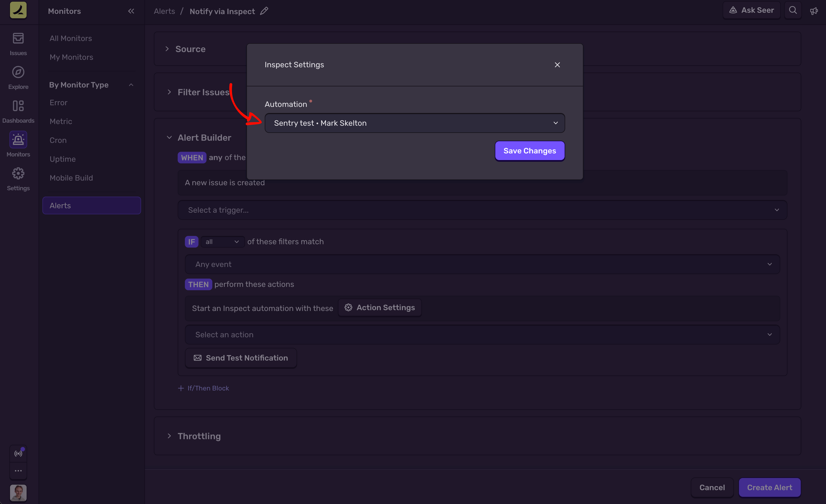Go to My Monitors

pyautogui.click(x=71, y=57)
